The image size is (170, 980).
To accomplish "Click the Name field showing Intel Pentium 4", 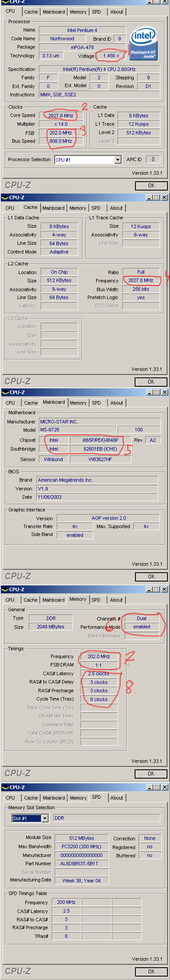I will 83,30.
